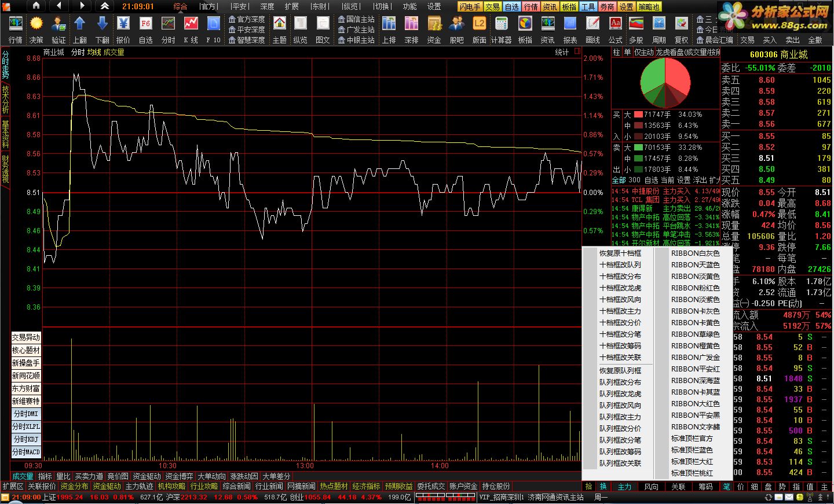834x504 pixels.
Task: Click the signal tower icon in status bar
Action: (811, 497)
